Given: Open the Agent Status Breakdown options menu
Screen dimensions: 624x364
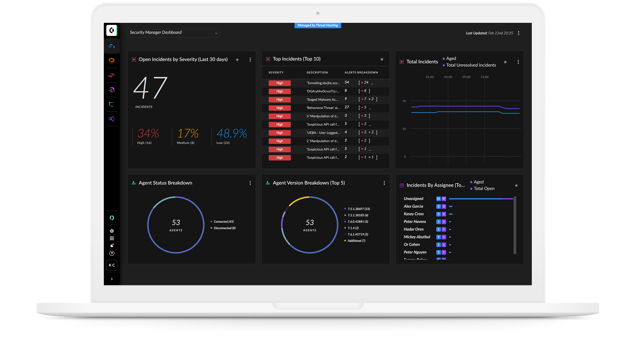Looking at the screenshot, I should (x=250, y=183).
